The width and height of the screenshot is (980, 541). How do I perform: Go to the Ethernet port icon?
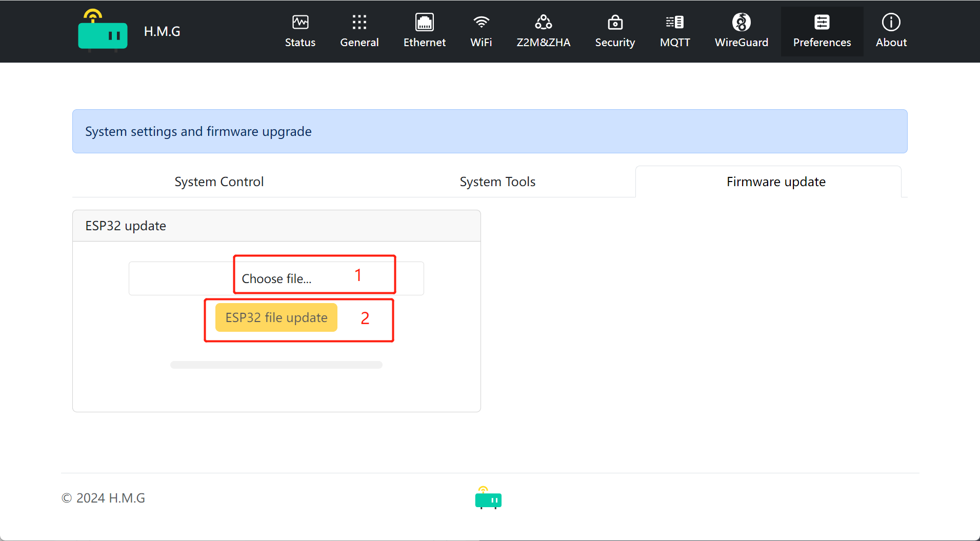[x=424, y=22]
